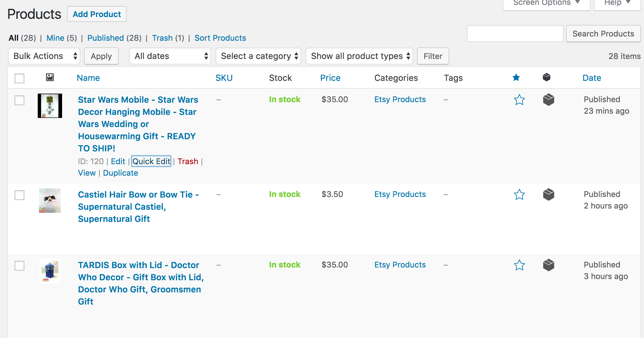This screenshot has width=644, height=338.
Task: Open the Bulk Actions dropdown
Action: coord(44,56)
